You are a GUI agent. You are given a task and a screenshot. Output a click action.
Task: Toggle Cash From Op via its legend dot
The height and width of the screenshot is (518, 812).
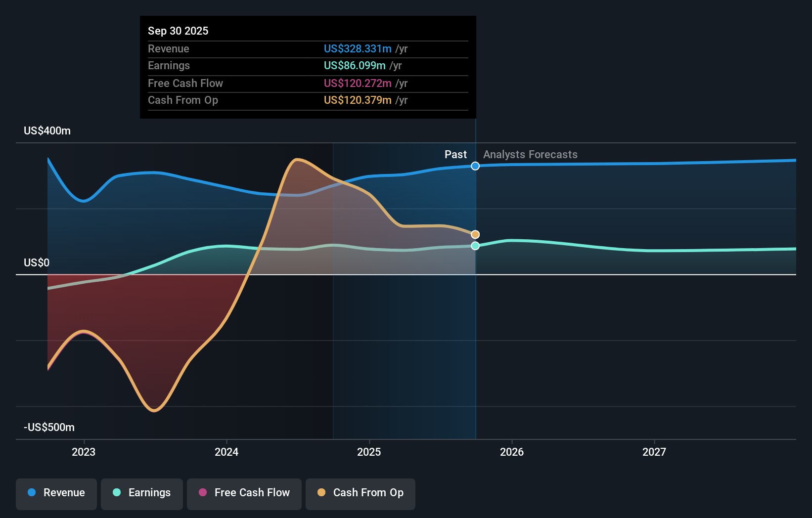[321, 492]
